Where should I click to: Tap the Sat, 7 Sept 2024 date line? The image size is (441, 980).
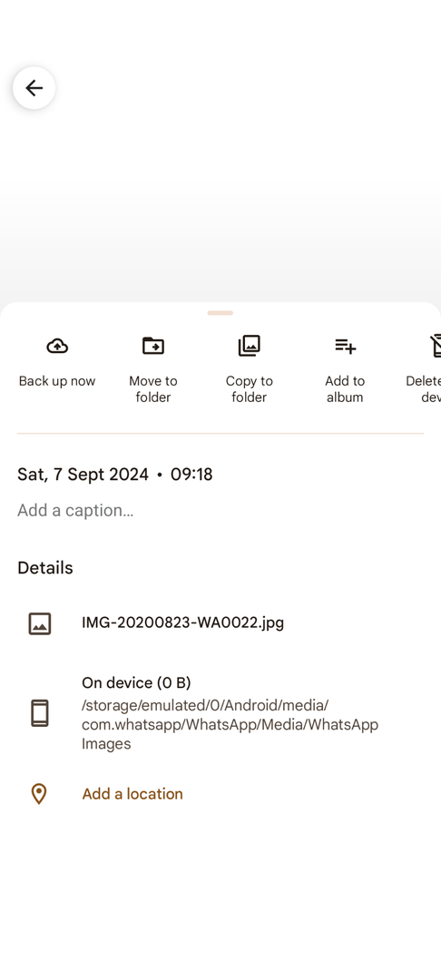pos(115,475)
